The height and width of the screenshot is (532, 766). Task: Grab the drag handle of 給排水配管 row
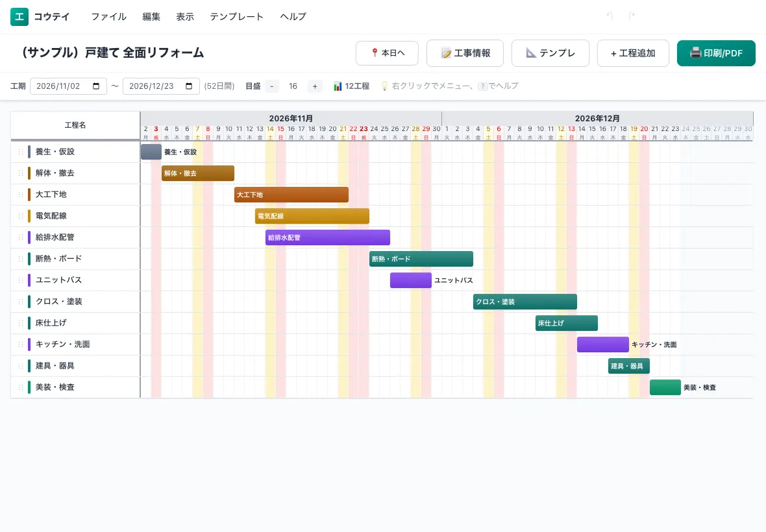pyautogui.click(x=21, y=237)
